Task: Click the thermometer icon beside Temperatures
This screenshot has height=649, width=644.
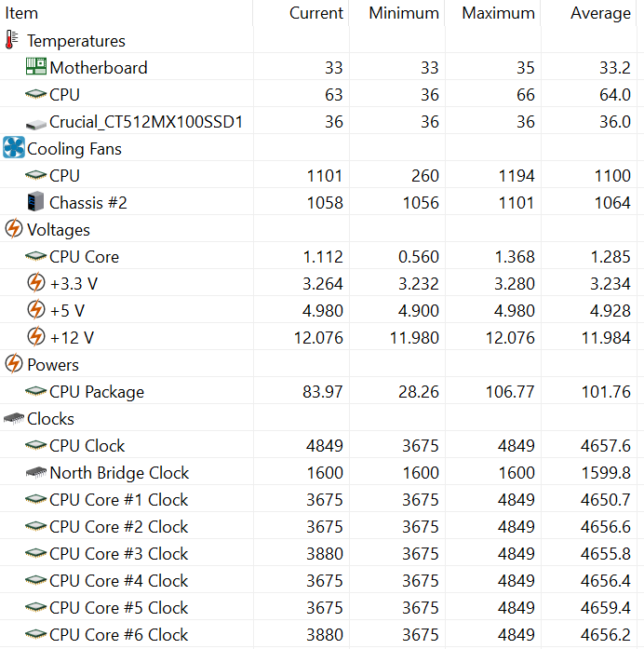Action: point(11,41)
